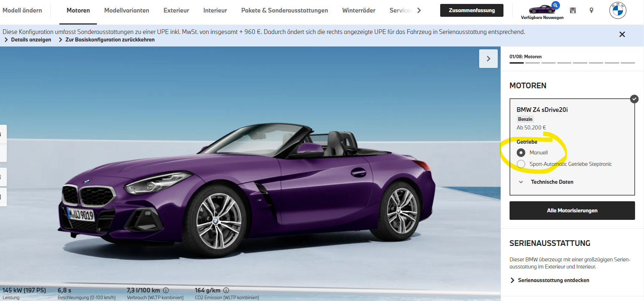Click the first step progress segment
Image resolution: width=644 pixels, height=301 pixels.
pos(517,63)
